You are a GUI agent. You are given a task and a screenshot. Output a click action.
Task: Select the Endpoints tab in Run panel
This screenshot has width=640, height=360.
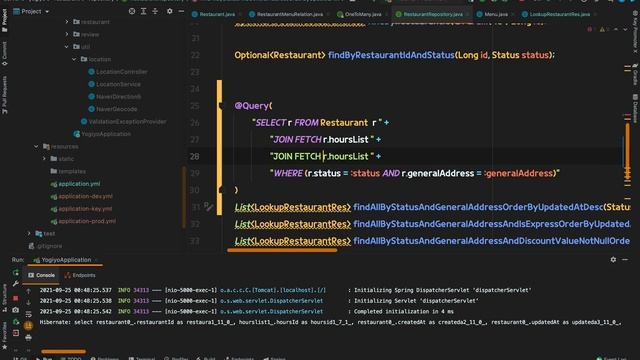coord(80,275)
